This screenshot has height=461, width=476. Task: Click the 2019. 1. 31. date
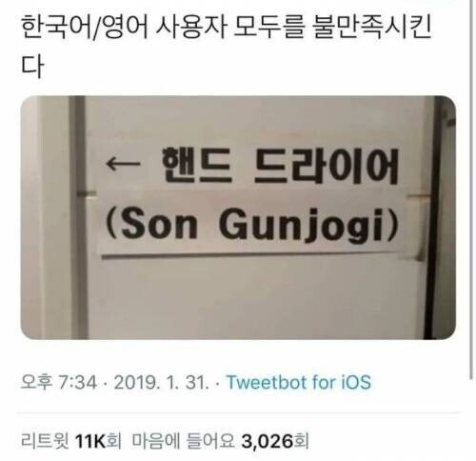[161, 382]
